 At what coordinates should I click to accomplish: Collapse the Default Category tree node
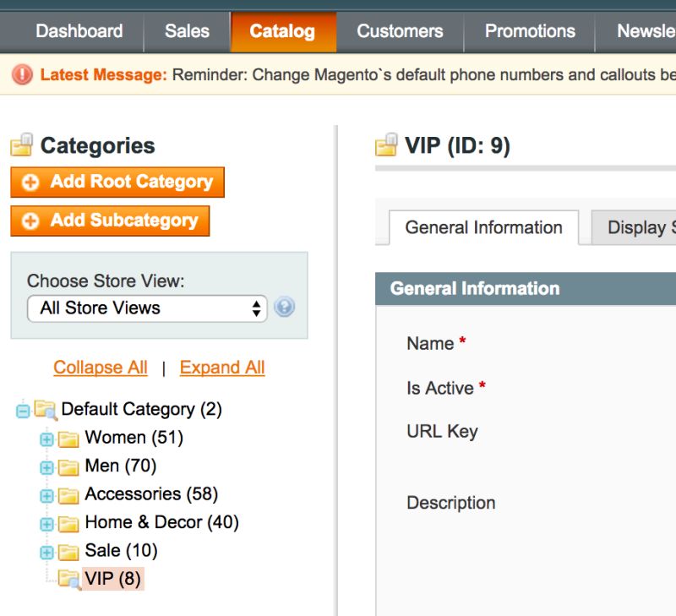click(x=25, y=409)
